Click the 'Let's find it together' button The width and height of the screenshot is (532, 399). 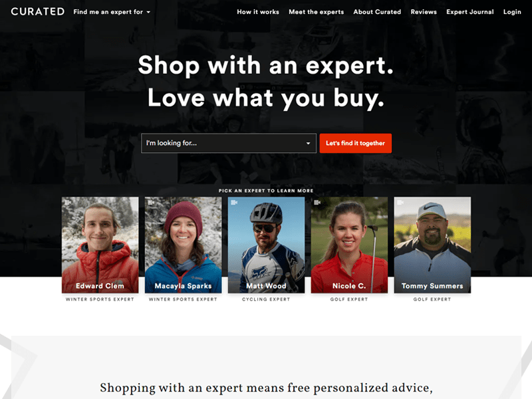(356, 143)
